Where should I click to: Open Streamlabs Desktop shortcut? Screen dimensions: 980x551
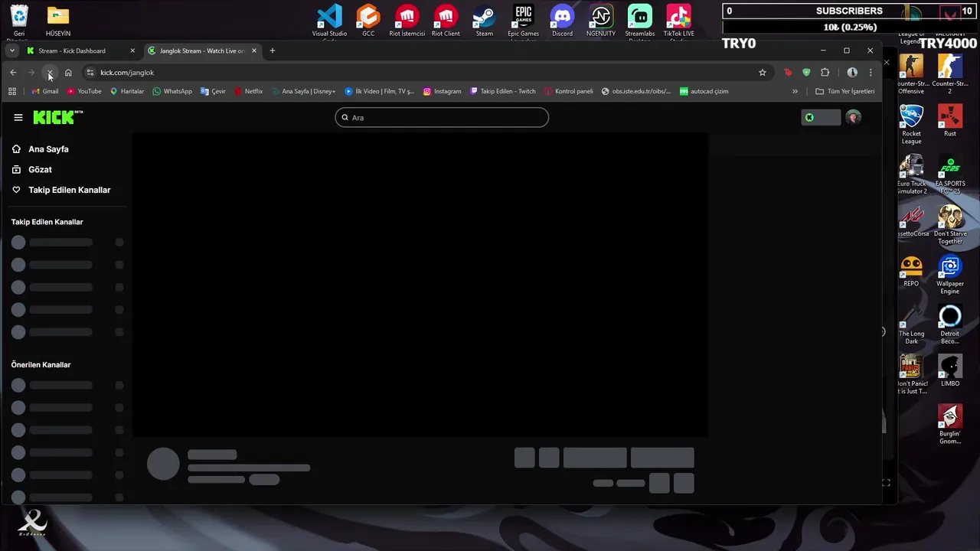coord(640,21)
